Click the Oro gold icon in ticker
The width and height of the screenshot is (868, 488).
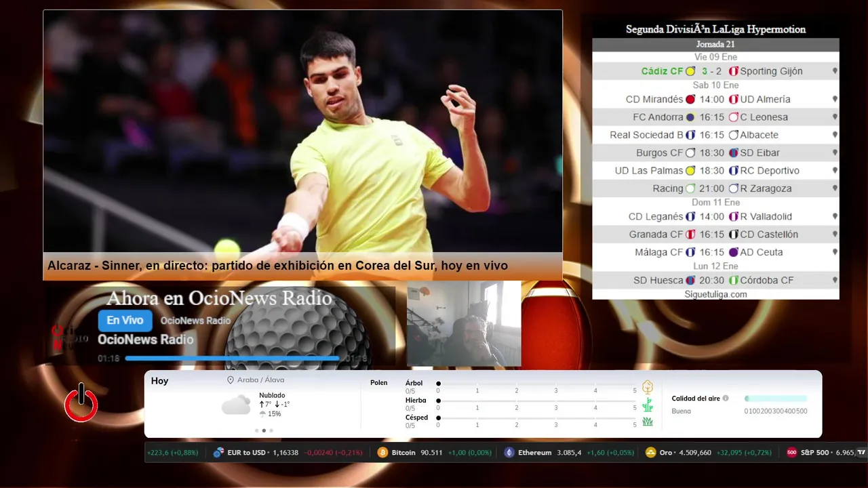click(651, 452)
